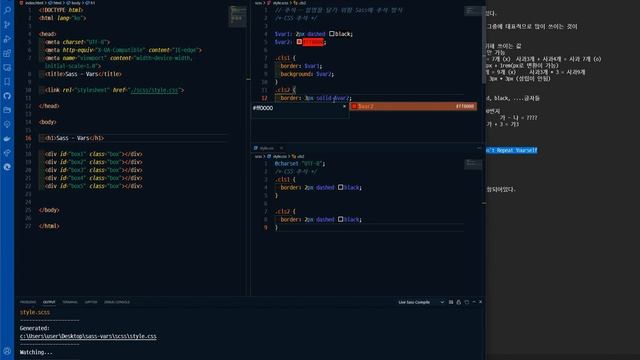Close the bottom output panel
Image resolution: width=640 pixels, height=360 pixels.
[480, 302]
